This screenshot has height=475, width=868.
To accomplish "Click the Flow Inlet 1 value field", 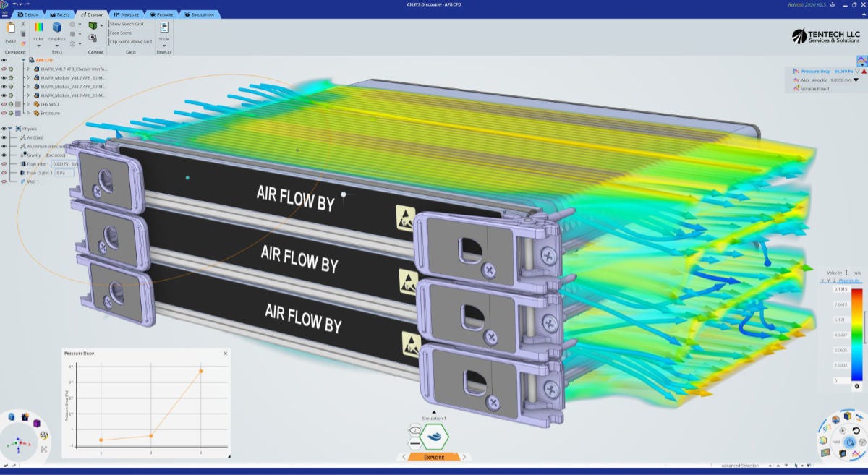I will point(64,164).
